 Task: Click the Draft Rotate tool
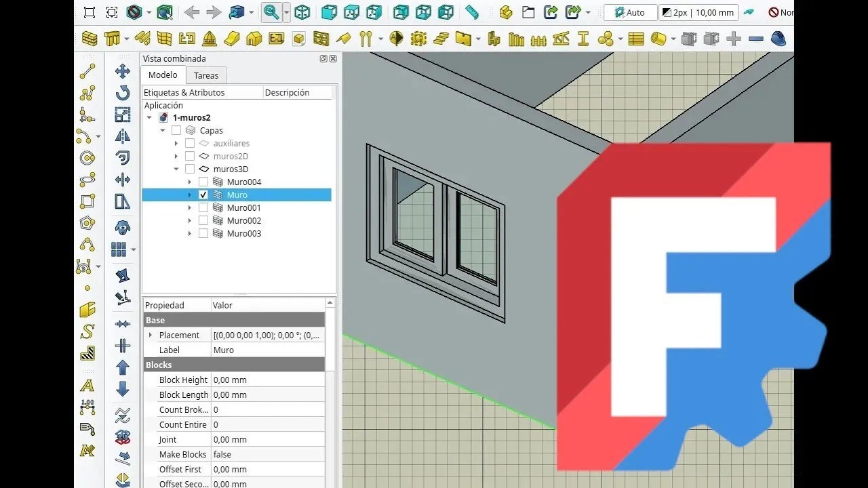(x=123, y=93)
